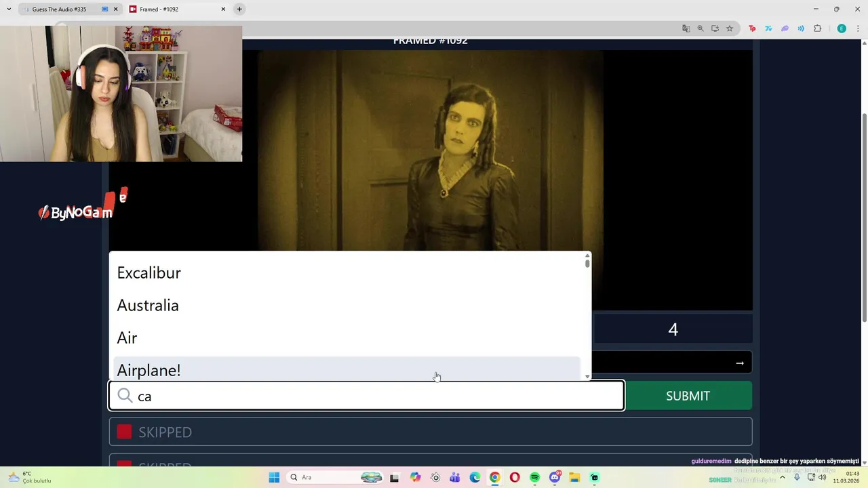Click the yellow-tinted movie frame image
The height and width of the screenshot is (488, 868).
430,150
